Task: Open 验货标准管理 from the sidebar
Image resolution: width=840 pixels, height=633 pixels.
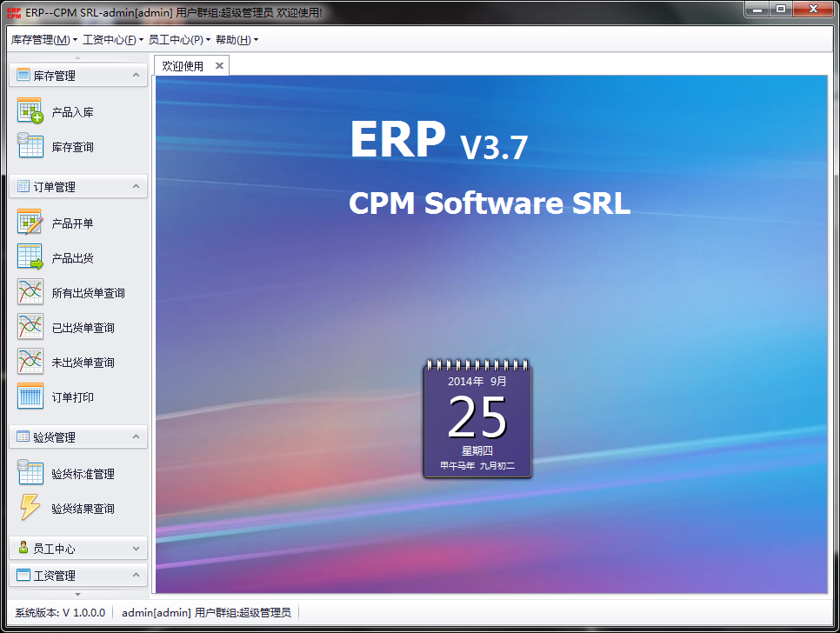Action: coord(83,474)
